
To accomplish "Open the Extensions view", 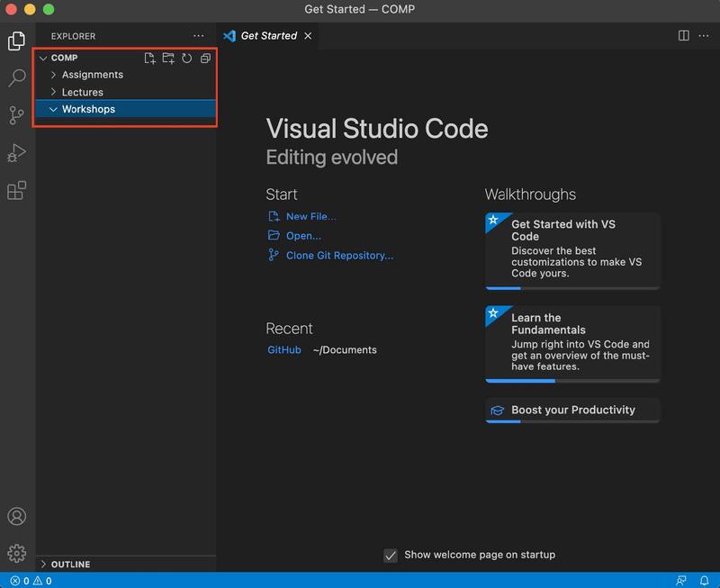I will pyautogui.click(x=16, y=191).
